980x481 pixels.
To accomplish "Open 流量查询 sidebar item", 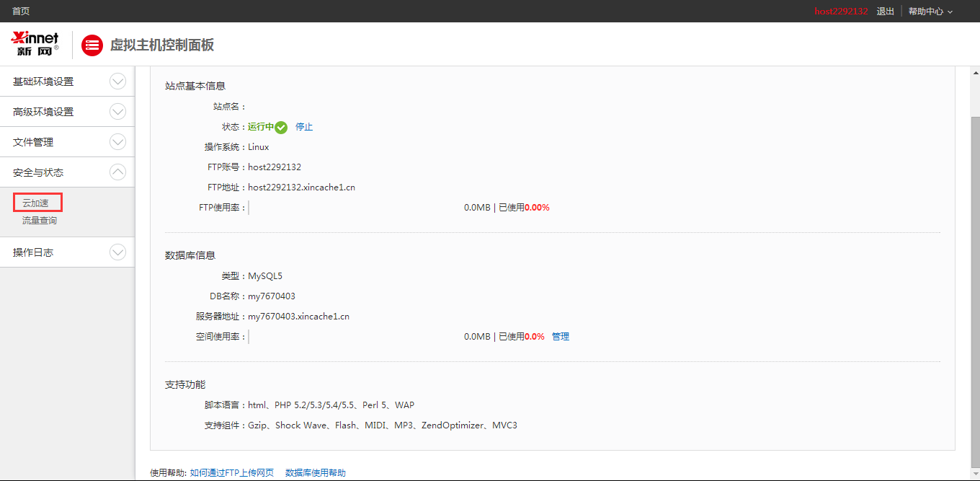I will click(x=39, y=221).
